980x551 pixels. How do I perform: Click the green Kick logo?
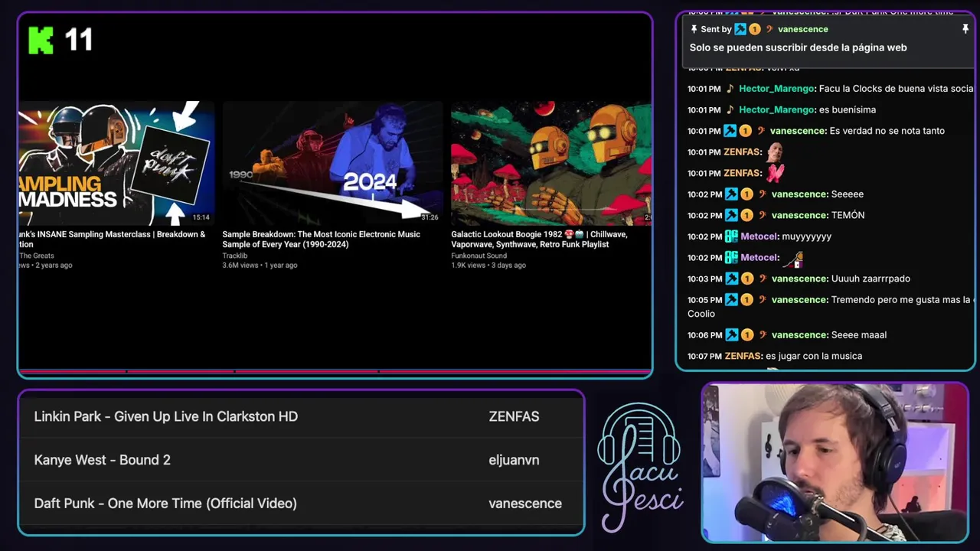(41, 40)
